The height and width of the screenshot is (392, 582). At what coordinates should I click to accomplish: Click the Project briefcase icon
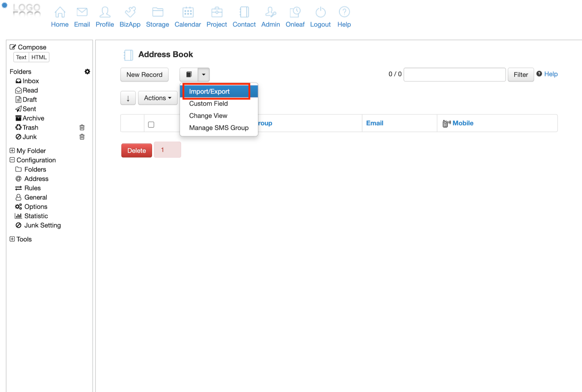(x=217, y=12)
